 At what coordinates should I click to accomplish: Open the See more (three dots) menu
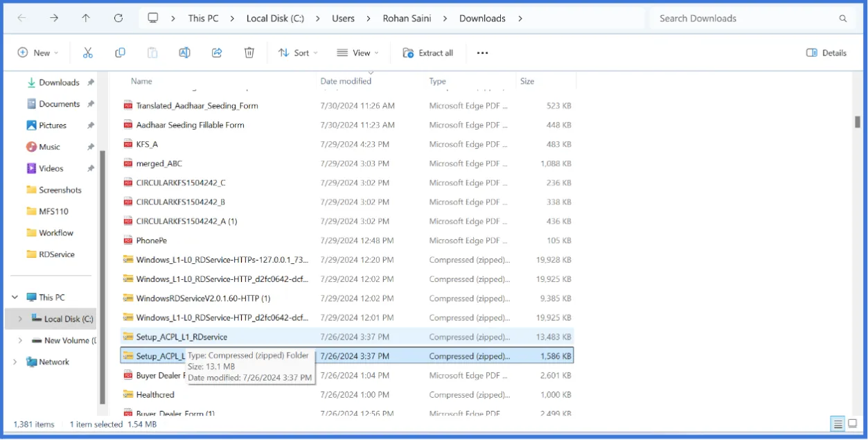(483, 53)
